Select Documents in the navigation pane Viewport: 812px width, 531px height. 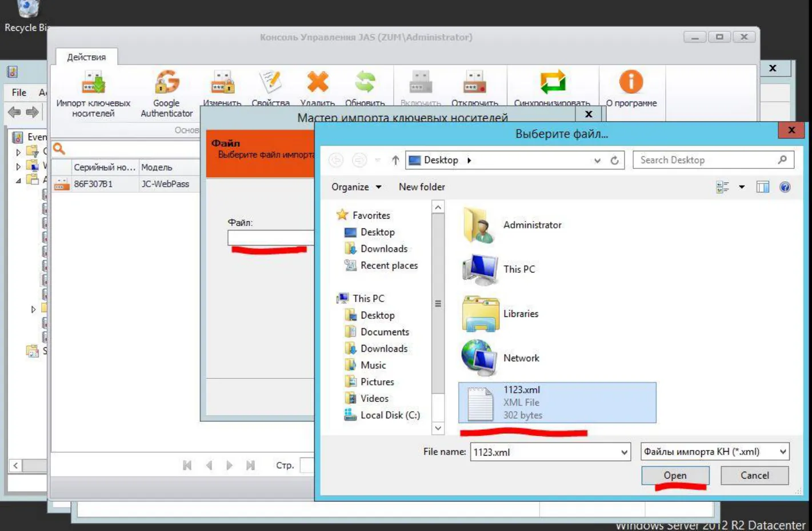coord(377,332)
